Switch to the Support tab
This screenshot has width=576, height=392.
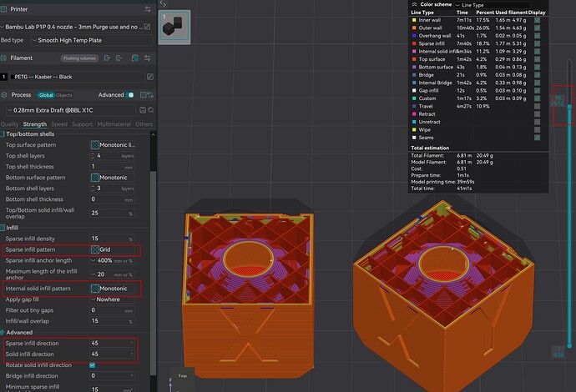83,124
